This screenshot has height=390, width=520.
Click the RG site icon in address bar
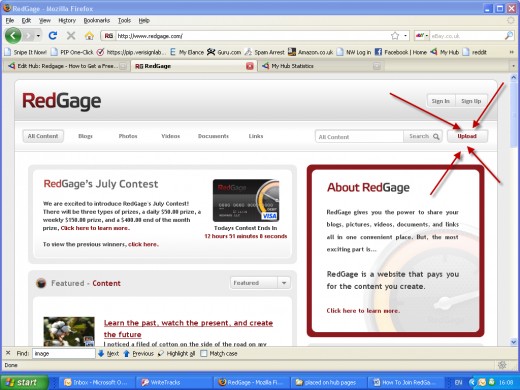pos(109,36)
